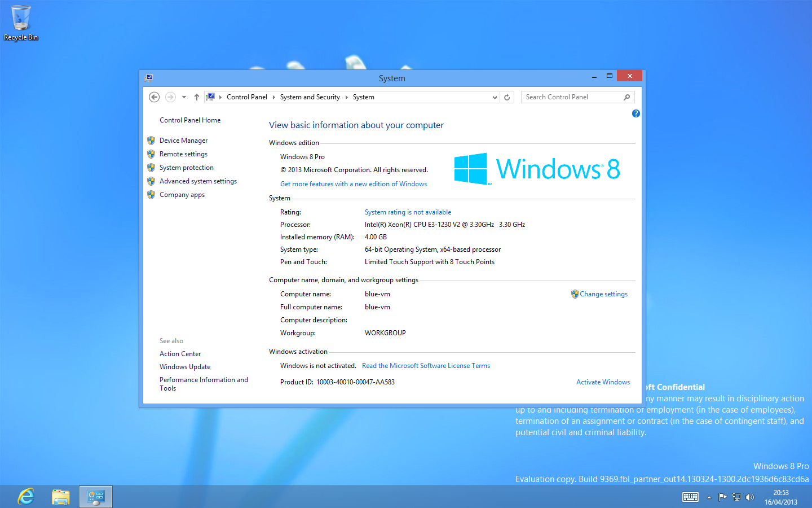Screen dimensions: 812x508
Task: Open Advanced system settings
Action: 198,181
